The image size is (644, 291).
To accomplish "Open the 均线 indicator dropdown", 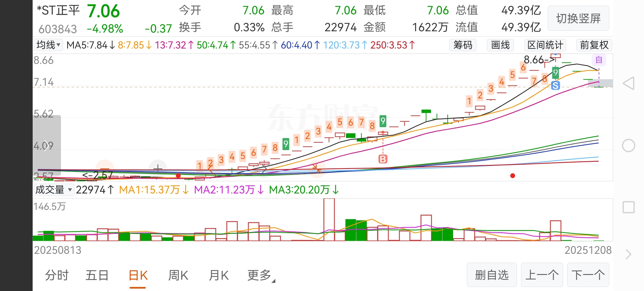I will pyautogui.click(x=48, y=45).
